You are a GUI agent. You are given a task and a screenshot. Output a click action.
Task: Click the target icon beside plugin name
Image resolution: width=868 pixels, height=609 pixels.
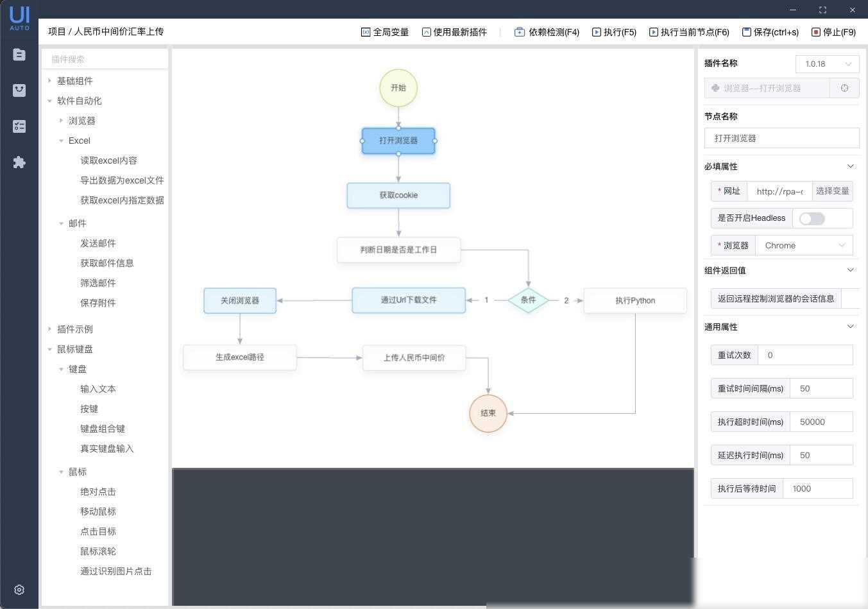click(844, 88)
